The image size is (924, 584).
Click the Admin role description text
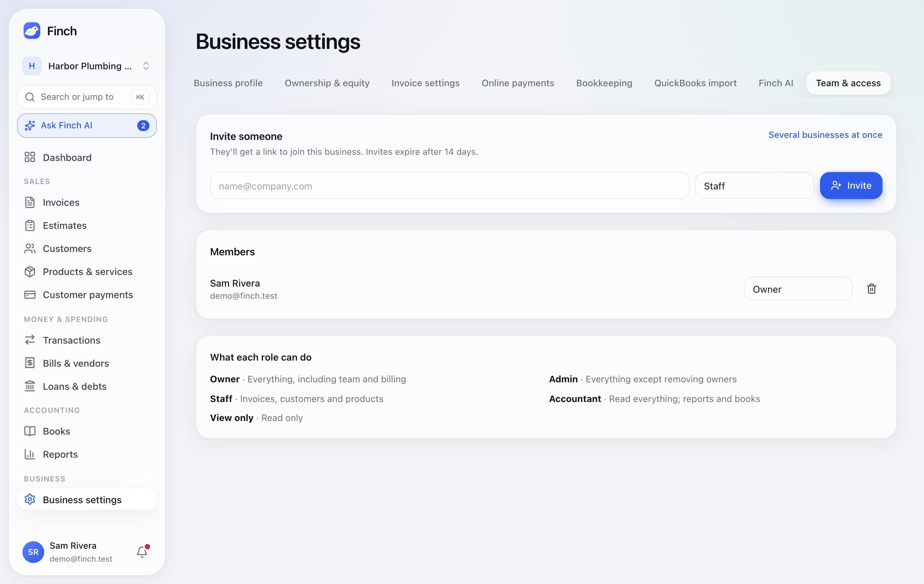643,379
